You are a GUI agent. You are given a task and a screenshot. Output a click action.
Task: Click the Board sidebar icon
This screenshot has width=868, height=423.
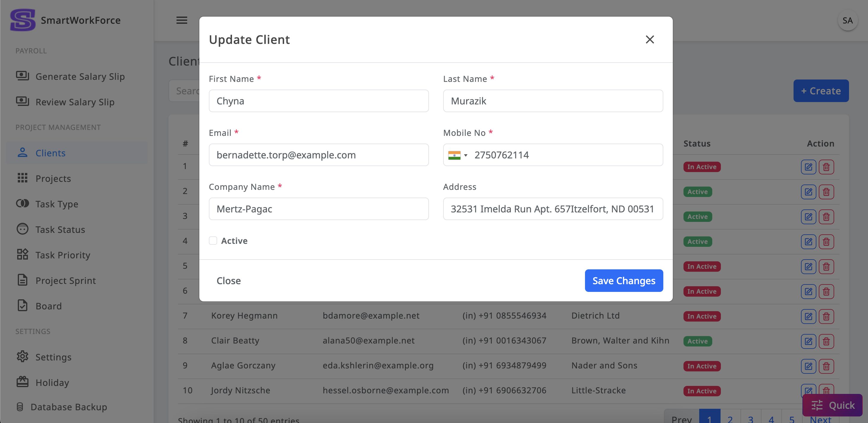(23, 306)
